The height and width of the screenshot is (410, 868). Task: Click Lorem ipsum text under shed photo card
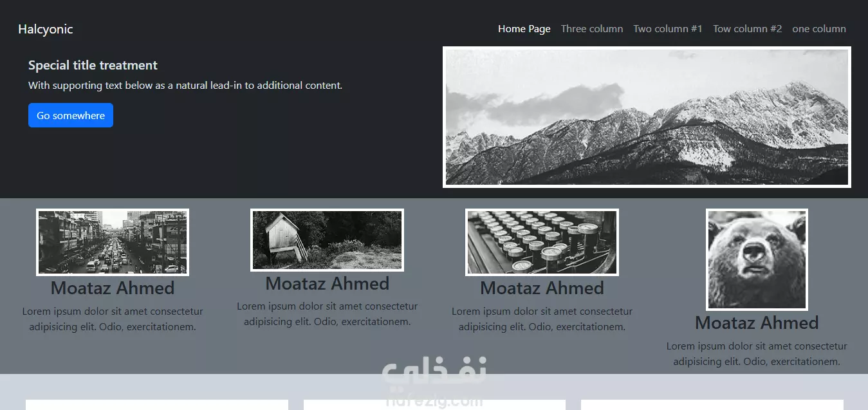327,314
